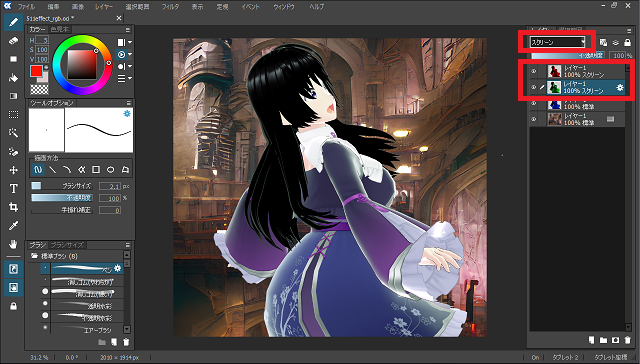This screenshot has width=640, height=364.
Task: Toggle protect alpha icon in layers panel
Action: coord(603,42)
